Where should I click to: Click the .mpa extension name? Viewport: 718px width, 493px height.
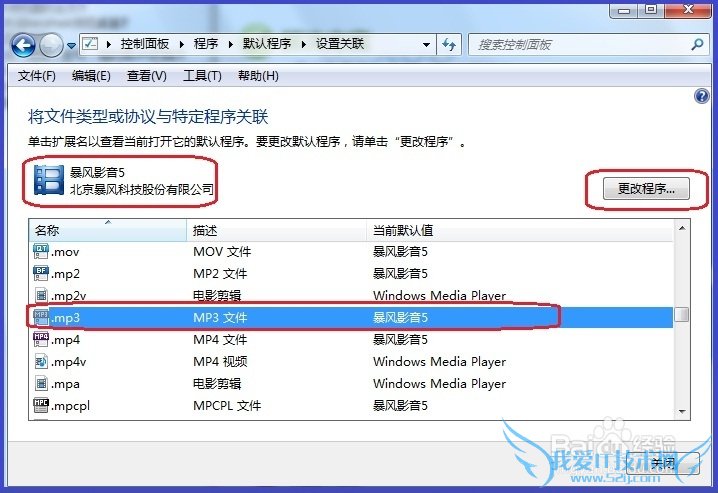click(65, 384)
